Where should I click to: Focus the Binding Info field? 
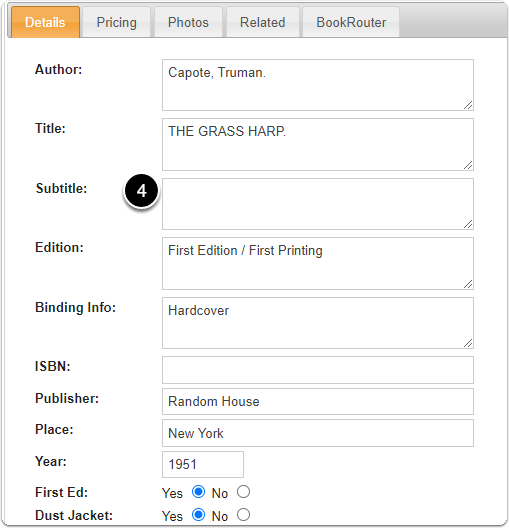(x=318, y=323)
